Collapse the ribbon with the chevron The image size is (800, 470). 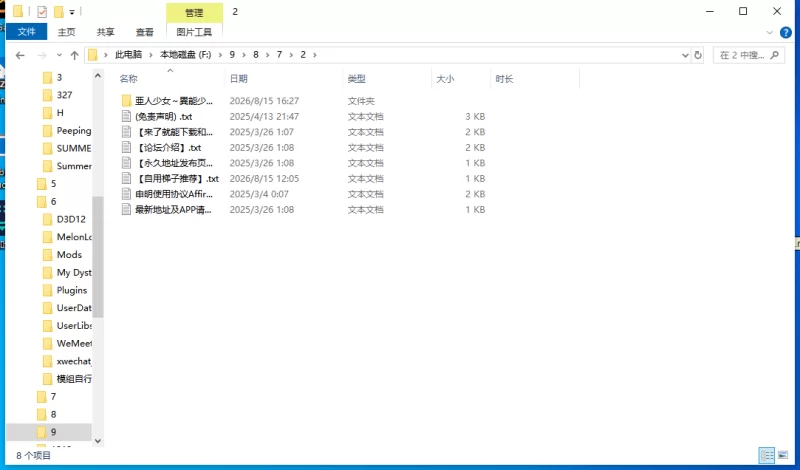coord(770,33)
